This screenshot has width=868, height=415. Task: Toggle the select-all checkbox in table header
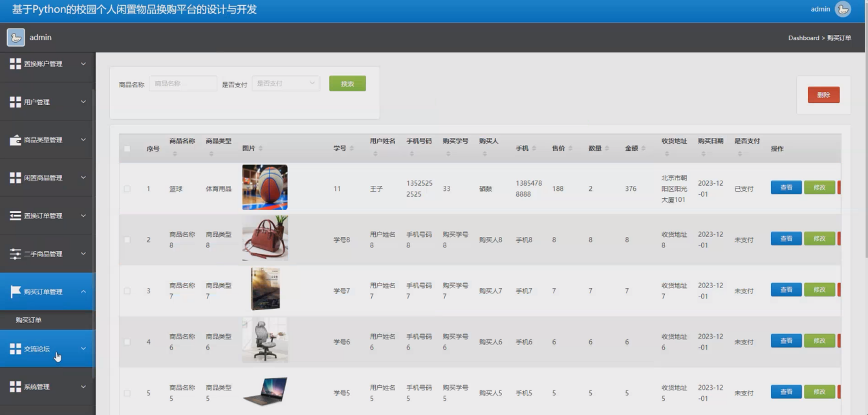127,148
